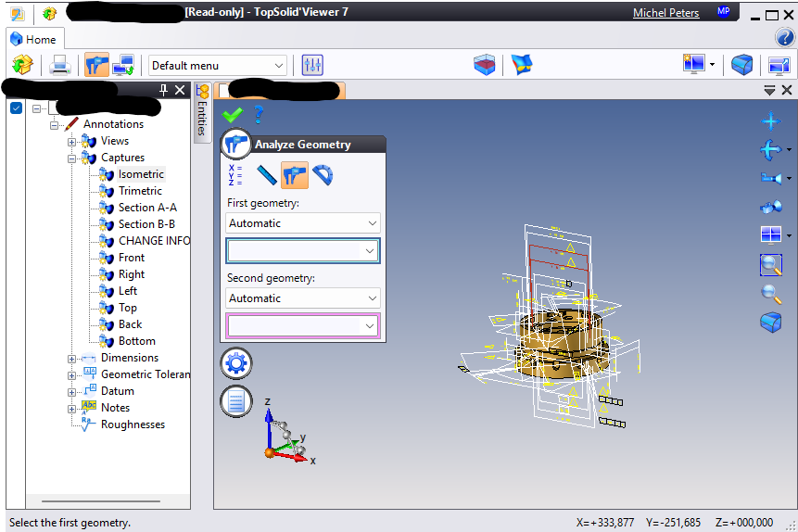798x532 pixels.
Task: Open the second geometry selection combo box arrow
Action: click(370, 326)
